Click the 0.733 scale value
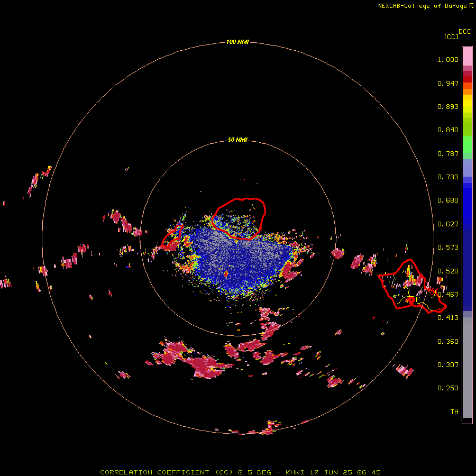The width and height of the screenshot is (476, 476). [x=448, y=177]
